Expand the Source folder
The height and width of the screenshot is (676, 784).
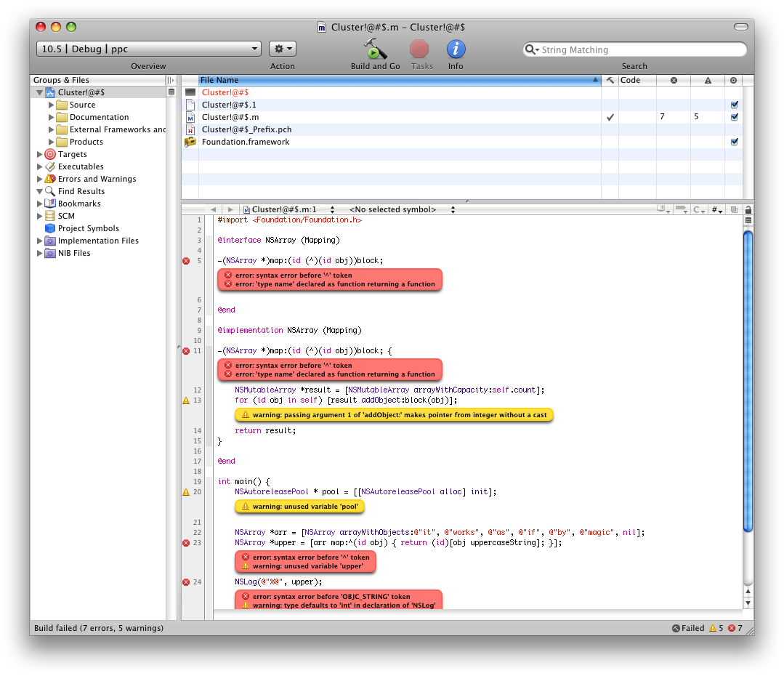pyautogui.click(x=51, y=105)
